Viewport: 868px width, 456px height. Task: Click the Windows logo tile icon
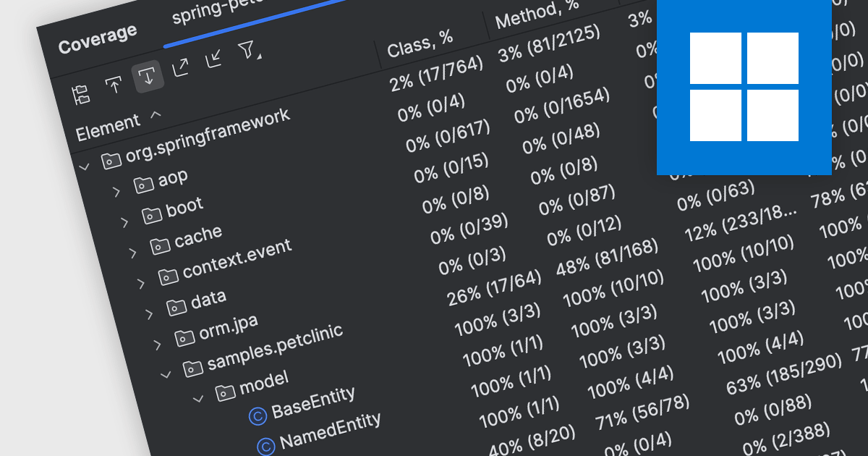[x=744, y=85]
